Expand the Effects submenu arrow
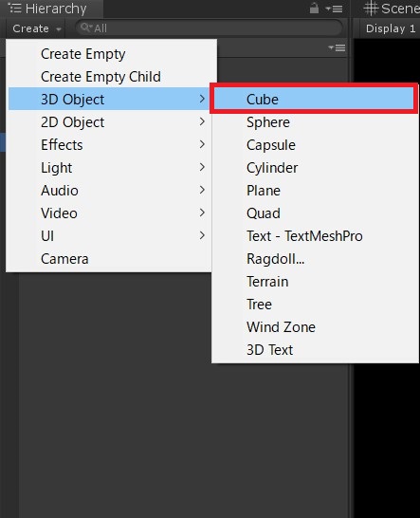The height and width of the screenshot is (518, 420). coord(202,145)
